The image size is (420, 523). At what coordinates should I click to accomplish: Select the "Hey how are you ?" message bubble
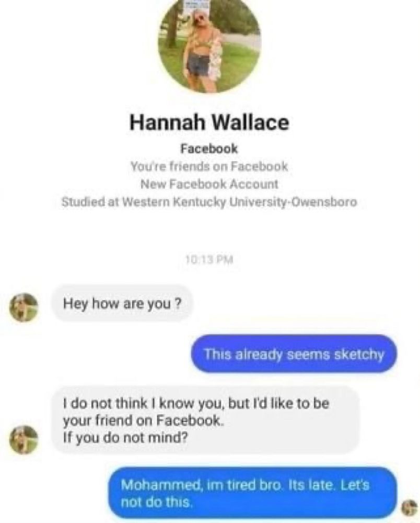[x=122, y=303]
